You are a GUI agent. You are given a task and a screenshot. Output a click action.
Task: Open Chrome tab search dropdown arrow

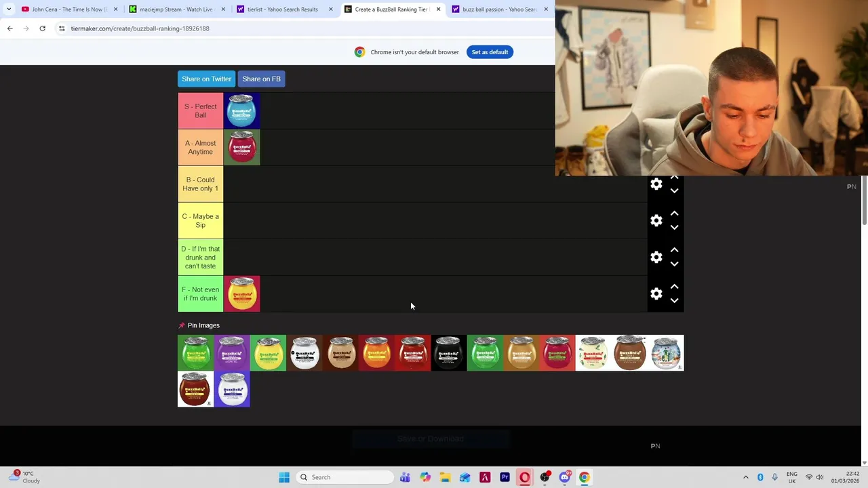[x=8, y=9]
